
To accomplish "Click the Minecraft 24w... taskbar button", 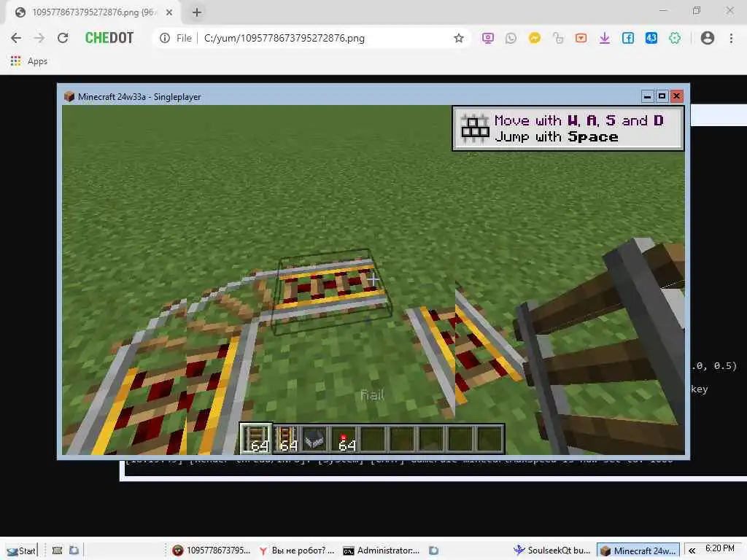I will click(x=638, y=551).
